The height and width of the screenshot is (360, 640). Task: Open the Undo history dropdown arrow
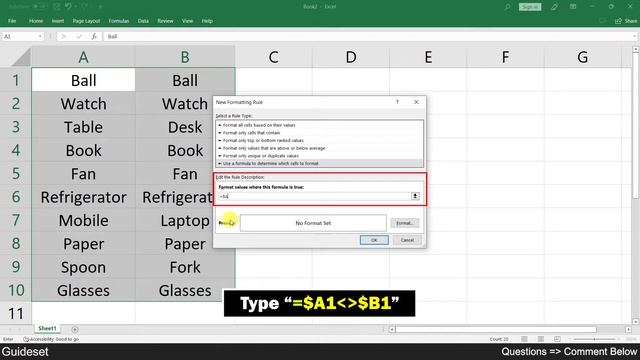click(x=76, y=7)
